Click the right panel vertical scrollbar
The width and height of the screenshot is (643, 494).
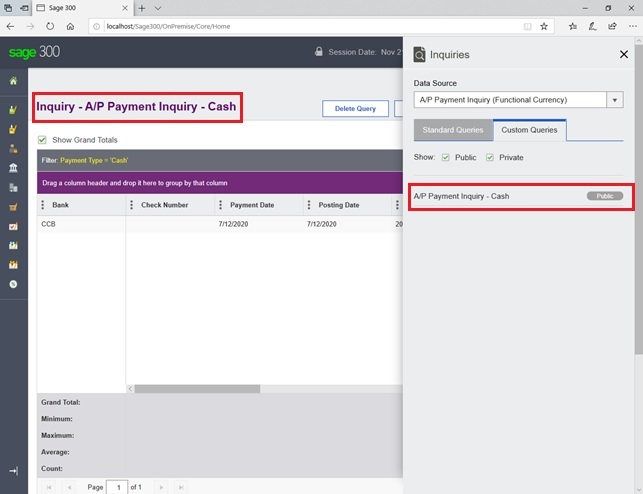coord(639,200)
